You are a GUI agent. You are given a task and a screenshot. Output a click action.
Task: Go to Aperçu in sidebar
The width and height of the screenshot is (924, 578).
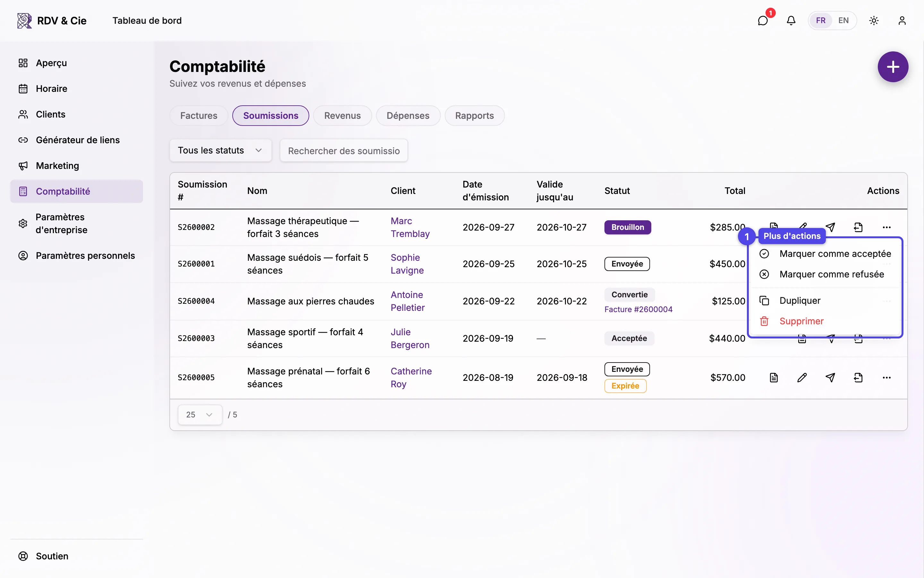point(76,63)
